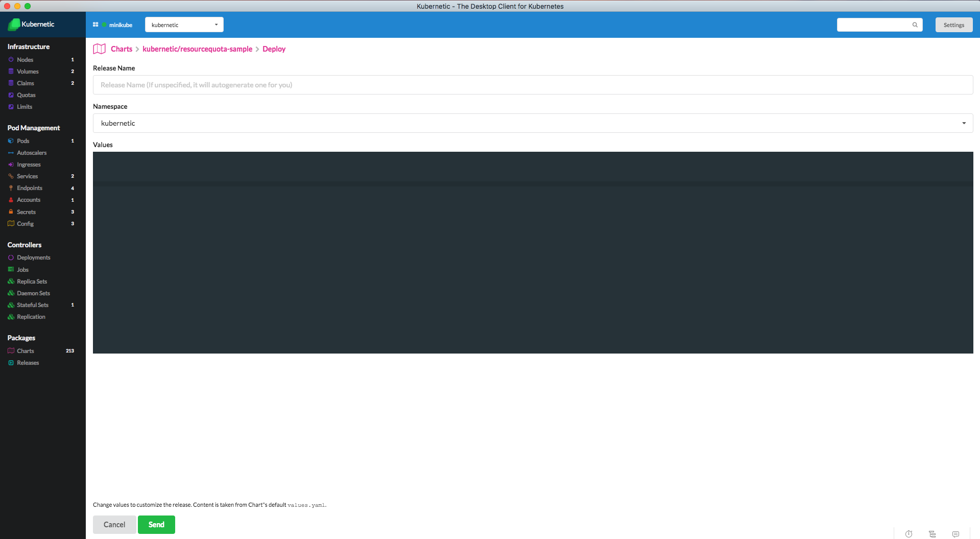Click the Replica Sets icon
Screen dimensions: 980x539
[11, 282]
